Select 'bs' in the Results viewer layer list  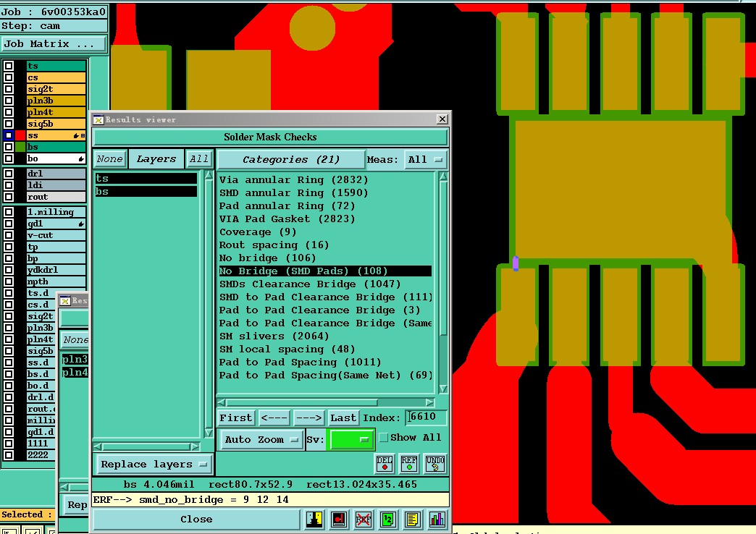point(146,191)
